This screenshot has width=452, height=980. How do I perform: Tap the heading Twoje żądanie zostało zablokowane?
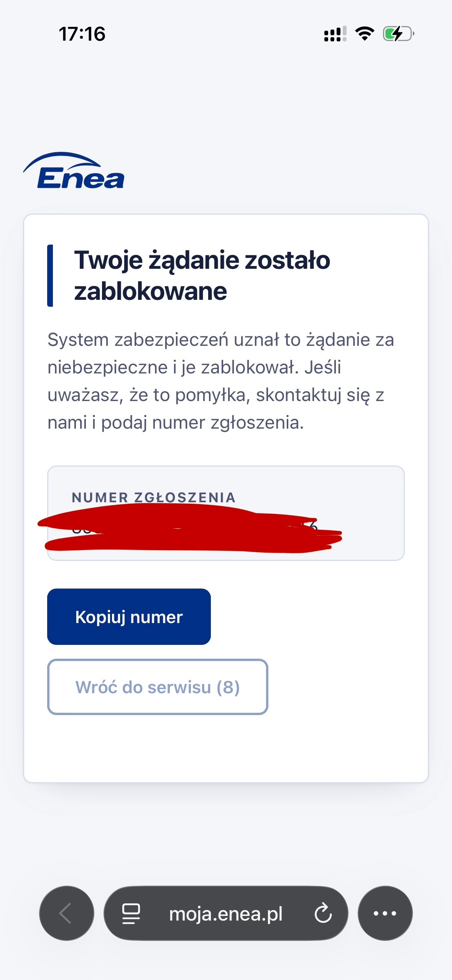click(x=202, y=276)
